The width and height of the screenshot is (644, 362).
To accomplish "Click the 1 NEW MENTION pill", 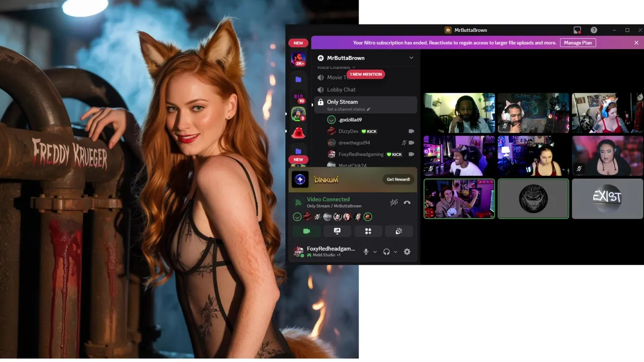I will 366,74.
